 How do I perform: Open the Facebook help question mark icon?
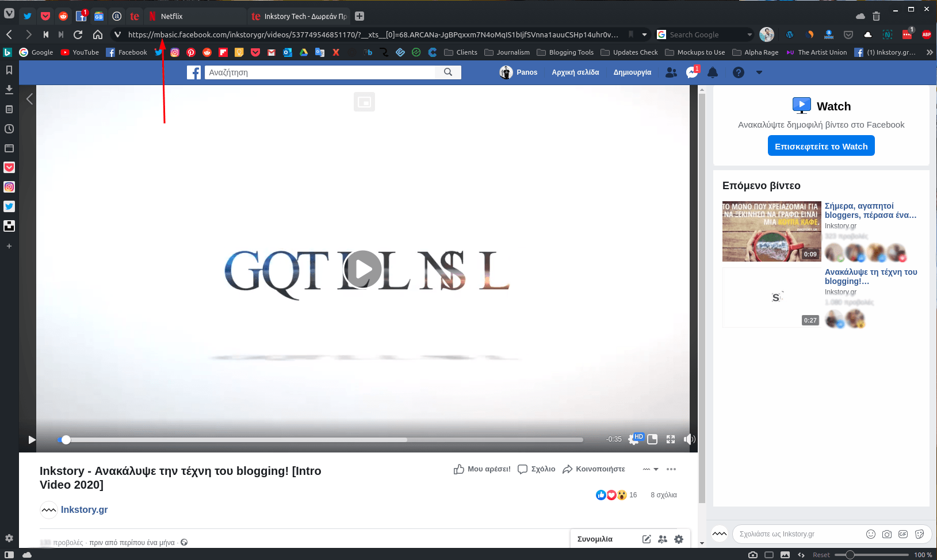click(739, 72)
